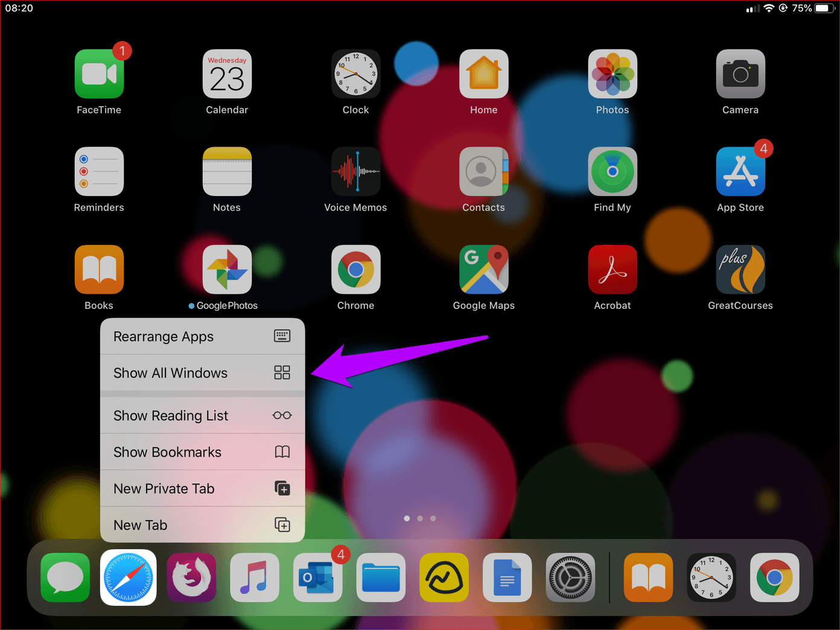Open recent Clock app in dock
840x630 pixels.
tap(711, 577)
